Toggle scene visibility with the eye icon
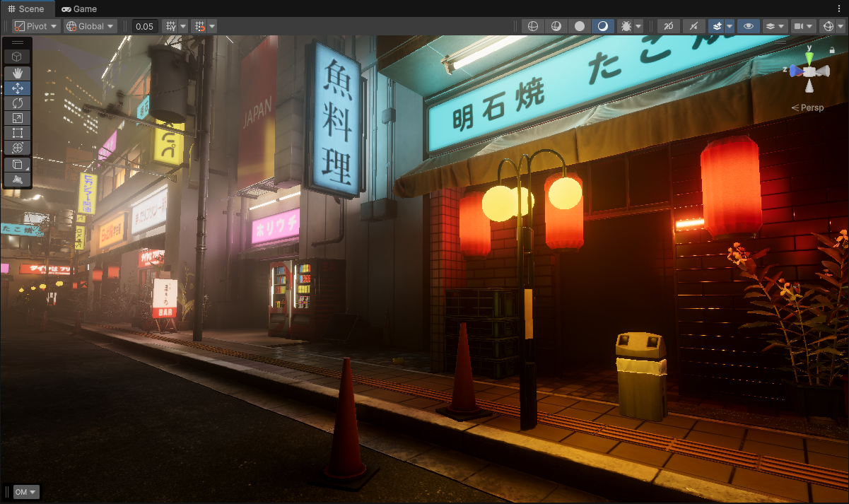Image resolution: width=849 pixels, height=504 pixels. (x=746, y=25)
